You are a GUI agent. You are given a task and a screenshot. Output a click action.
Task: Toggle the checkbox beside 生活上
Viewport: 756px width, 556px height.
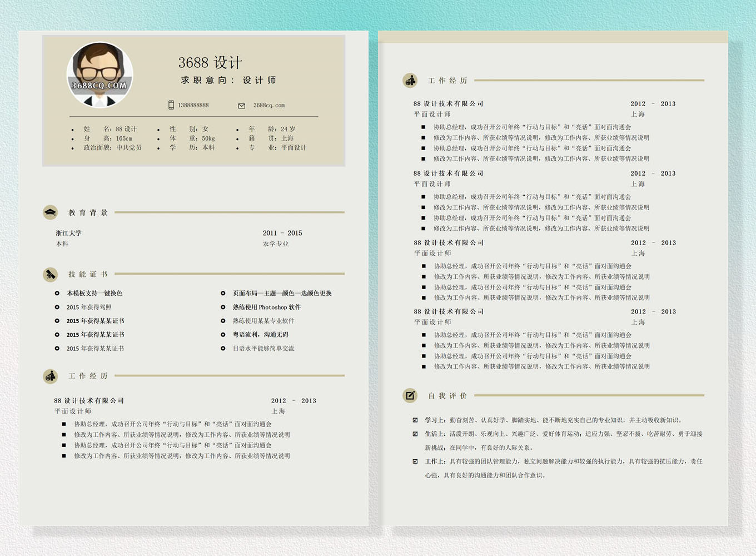(x=415, y=434)
